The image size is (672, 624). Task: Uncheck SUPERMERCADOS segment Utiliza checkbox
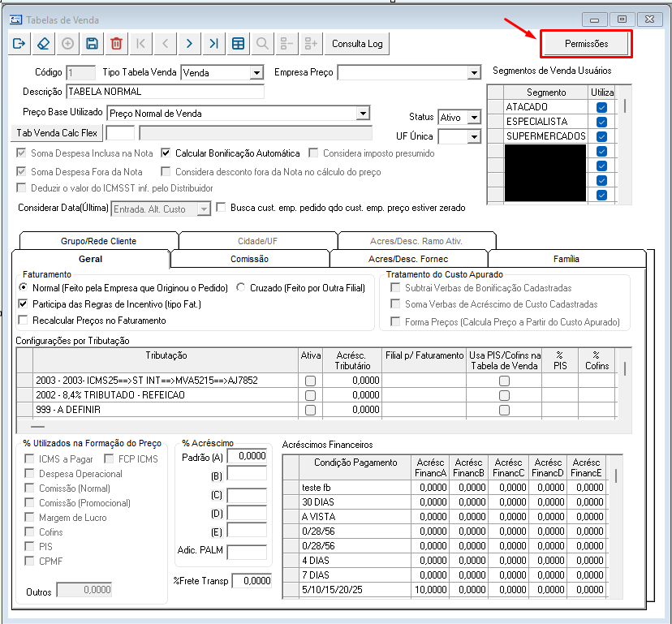601,136
